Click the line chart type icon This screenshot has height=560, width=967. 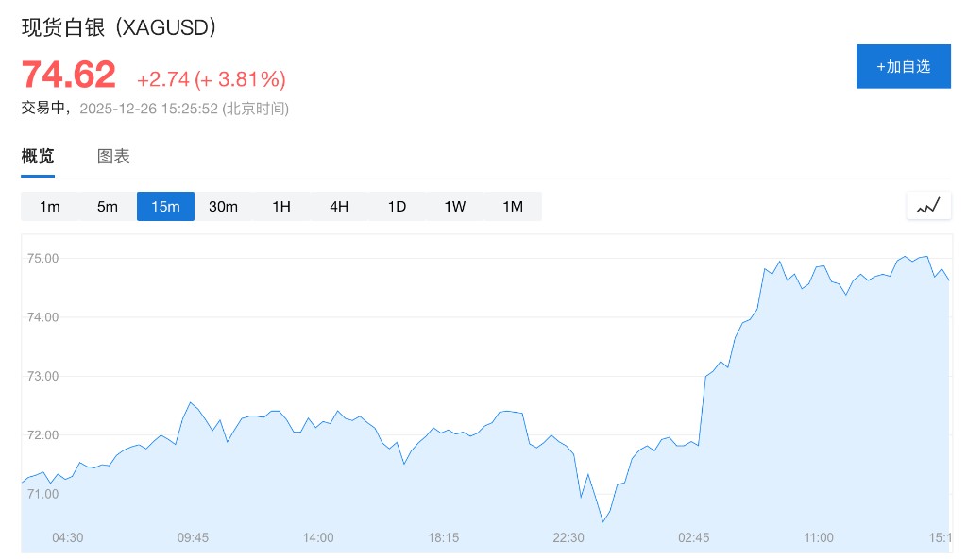pos(928,206)
